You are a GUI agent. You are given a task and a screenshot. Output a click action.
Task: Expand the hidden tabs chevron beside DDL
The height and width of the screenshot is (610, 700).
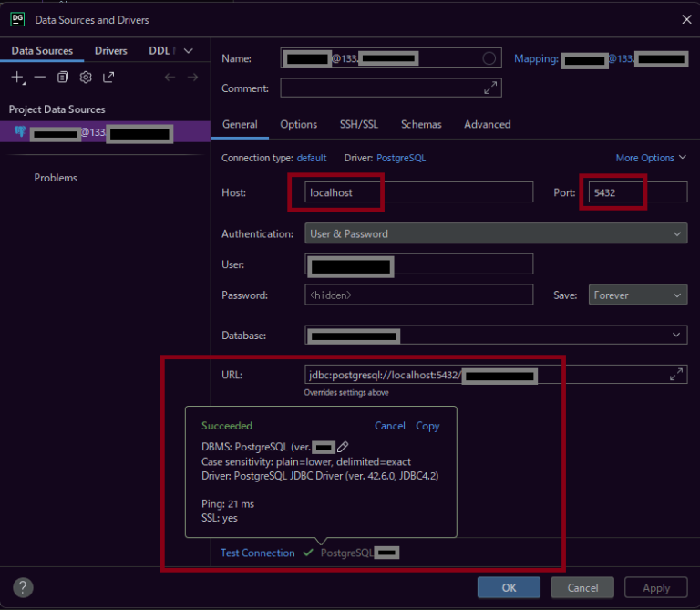pos(189,51)
